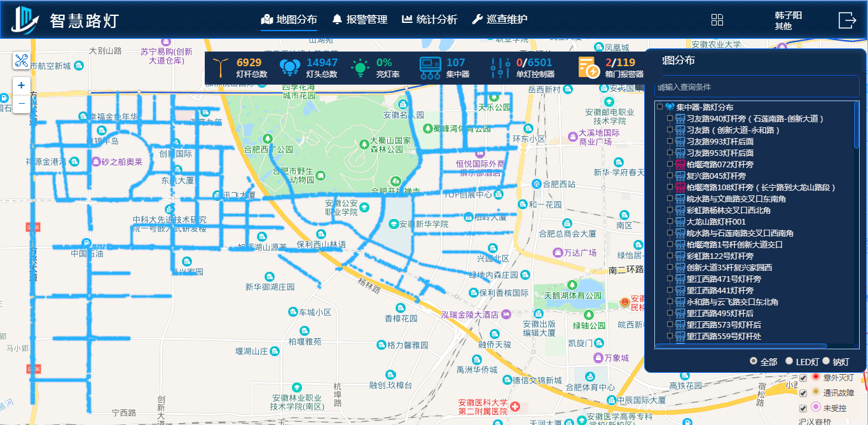Switch to the 统计分析 tab

[x=429, y=20]
